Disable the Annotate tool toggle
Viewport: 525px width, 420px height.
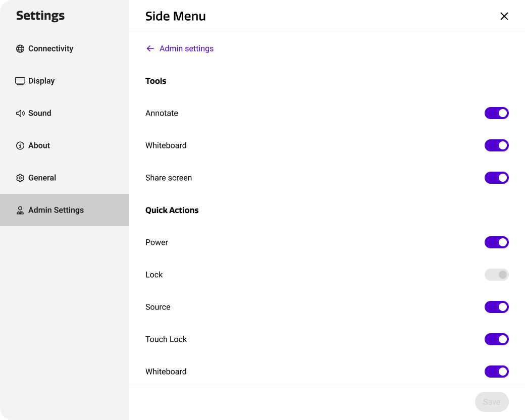point(496,113)
